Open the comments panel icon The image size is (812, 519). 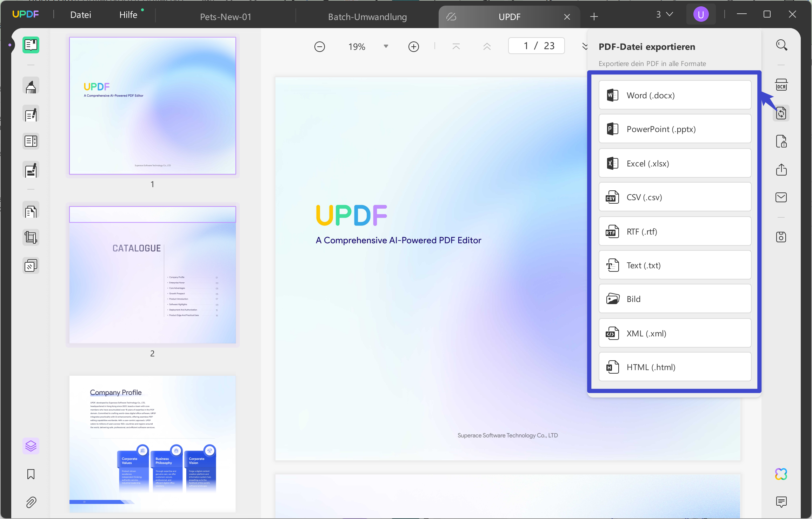[781, 502]
